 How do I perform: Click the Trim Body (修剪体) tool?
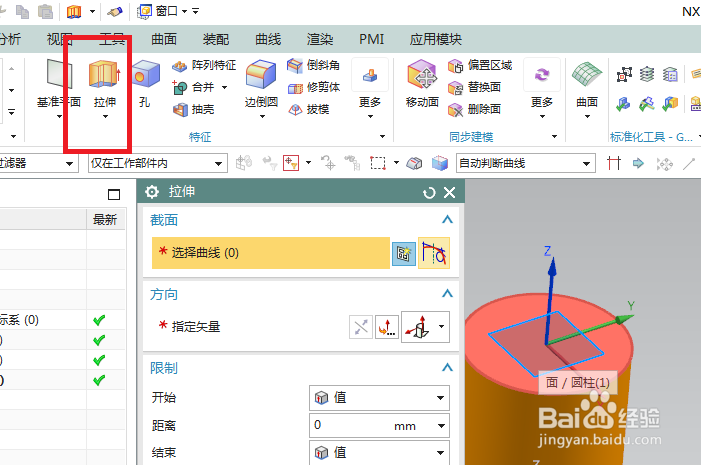(x=313, y=87)
